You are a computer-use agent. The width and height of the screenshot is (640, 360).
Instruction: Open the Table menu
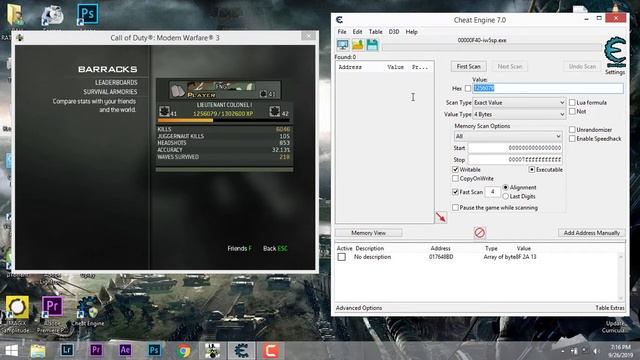pos(376,32)
